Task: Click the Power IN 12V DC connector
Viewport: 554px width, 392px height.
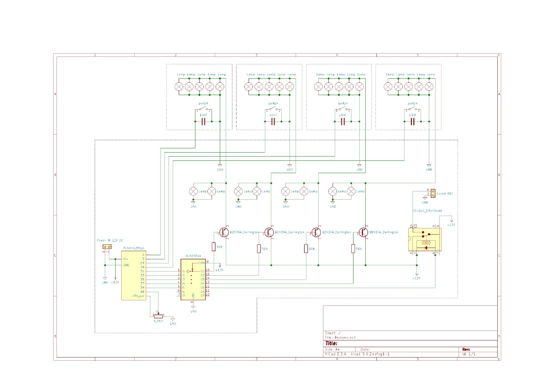Action: tap(107, 247)
